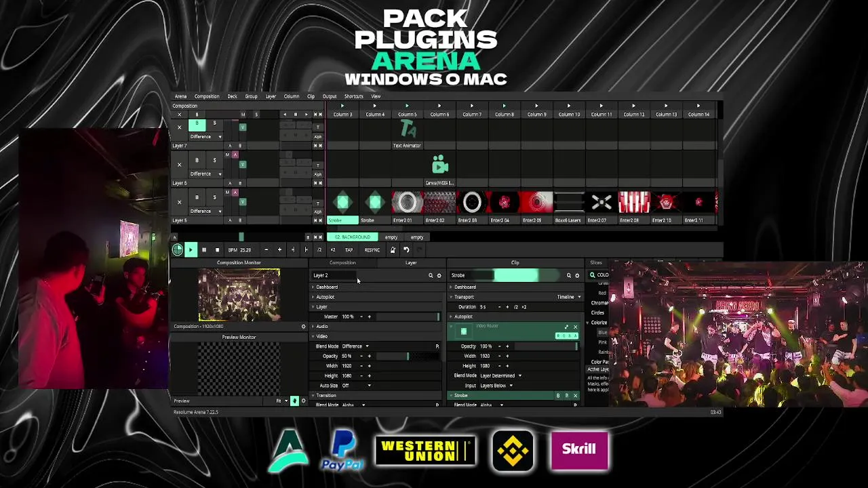Clear composition with X icon
Viewport: 868px width, 488px height.
coord(179,115)
